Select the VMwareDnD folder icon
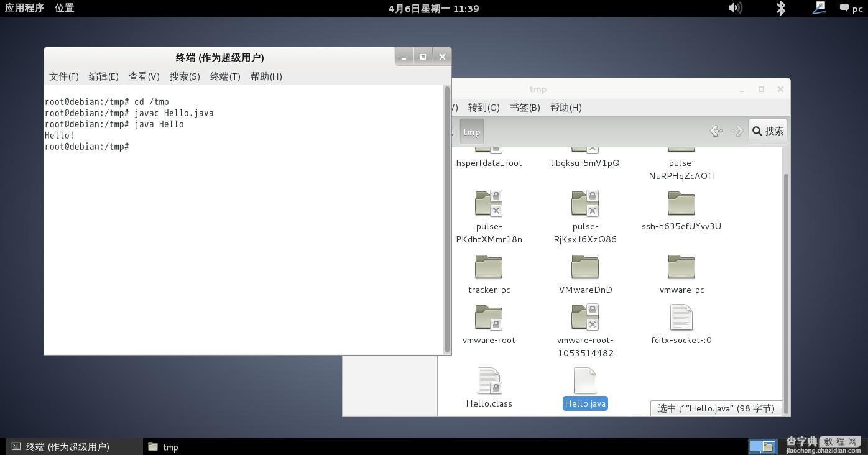Screen dimensions: 868x455 [x=585, y=267]
